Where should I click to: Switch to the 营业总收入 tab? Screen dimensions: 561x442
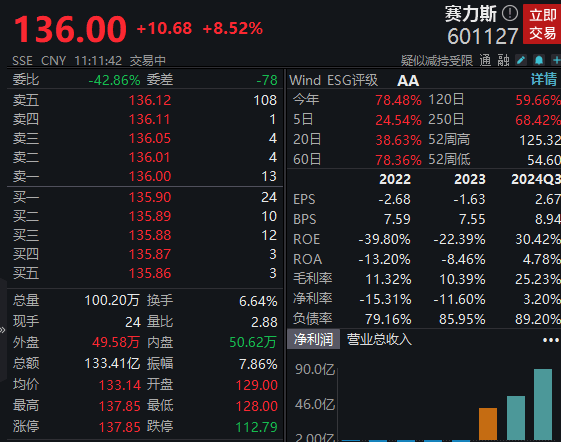click(379, 339)
